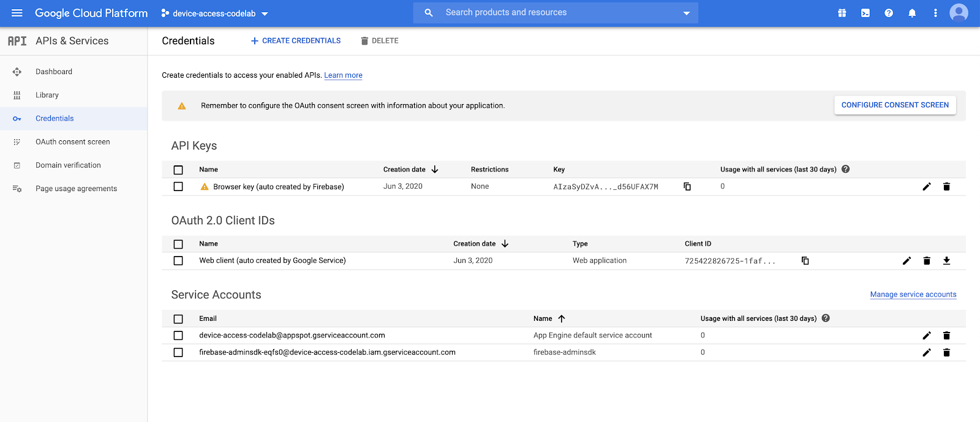Click the Configure Consent Screen button

[894, 105]
